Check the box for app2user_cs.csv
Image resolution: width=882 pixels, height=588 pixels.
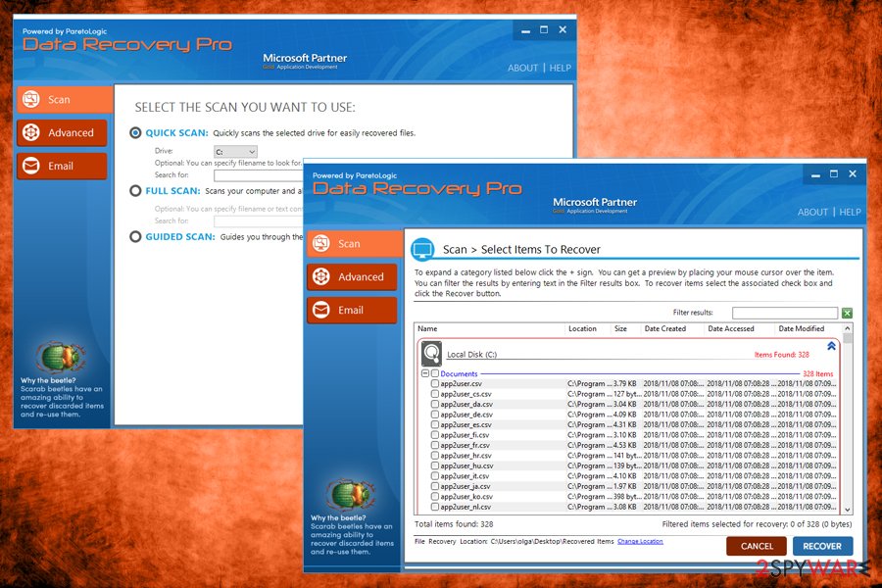click(435, 394)
